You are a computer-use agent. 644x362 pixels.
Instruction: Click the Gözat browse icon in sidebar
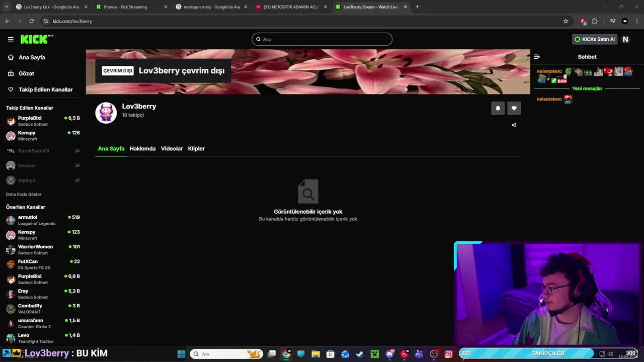(11, 73)
